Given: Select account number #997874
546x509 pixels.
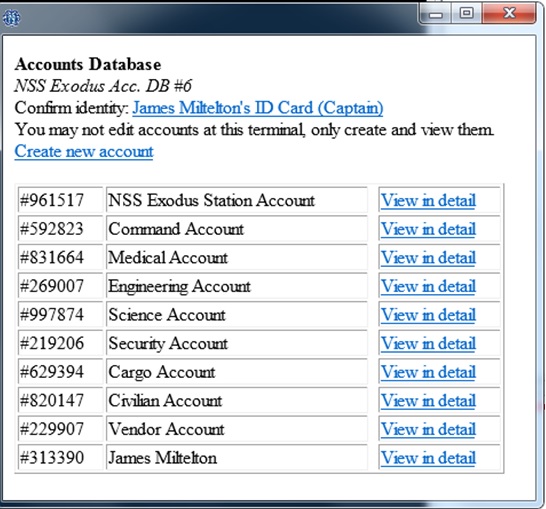Looking at the screenshot, I should click(x=60, y=314).
